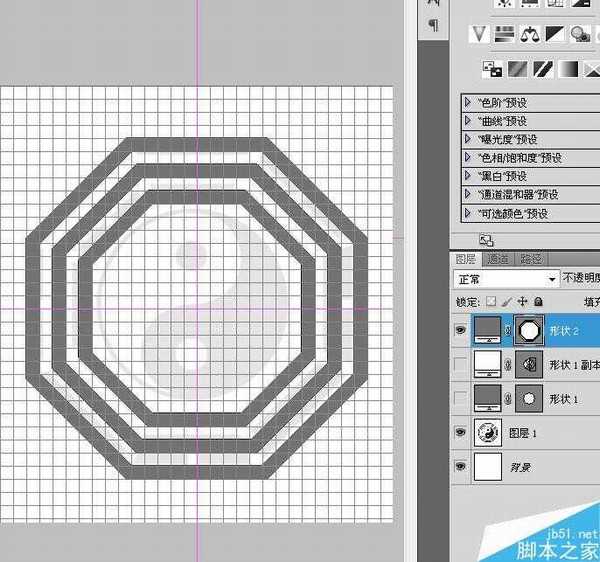Click link icon on 形状 1 副本 layer

508,365
